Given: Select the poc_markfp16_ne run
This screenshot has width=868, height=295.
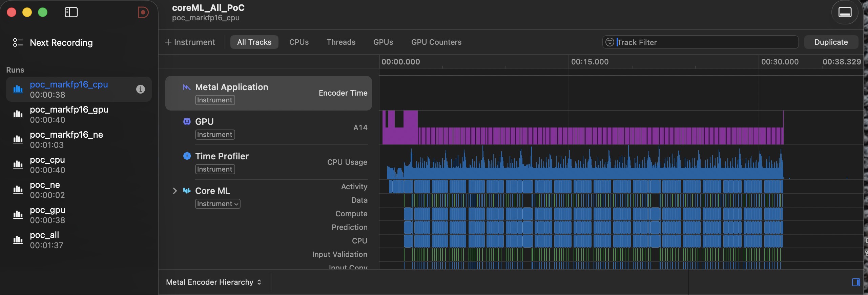Looking at the screenshot, I should click(79, 140).
